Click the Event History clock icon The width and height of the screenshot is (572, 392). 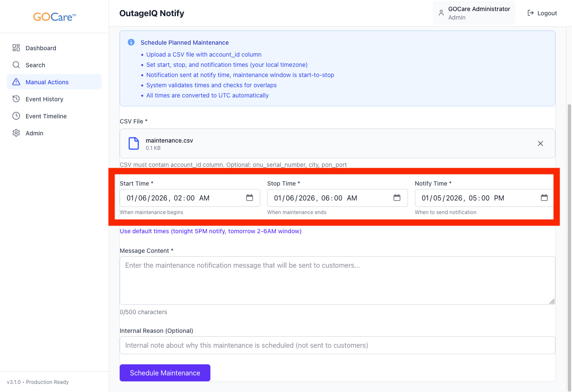[16, 99]
